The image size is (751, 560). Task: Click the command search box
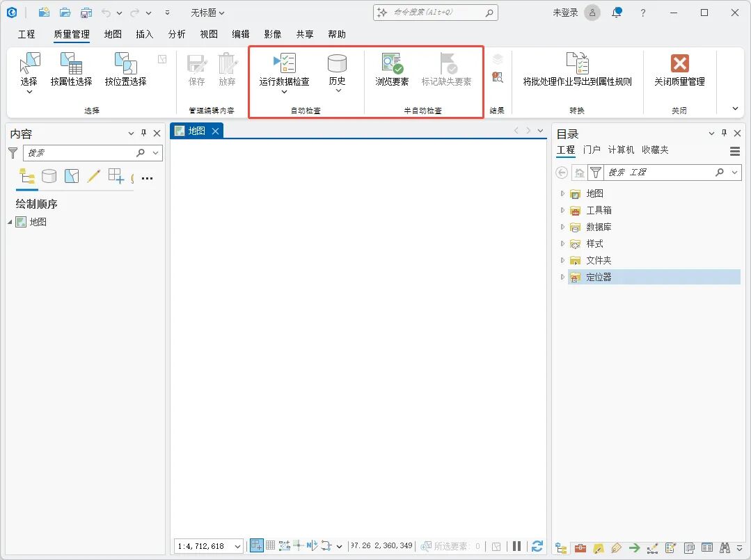[x=436, y=13]
